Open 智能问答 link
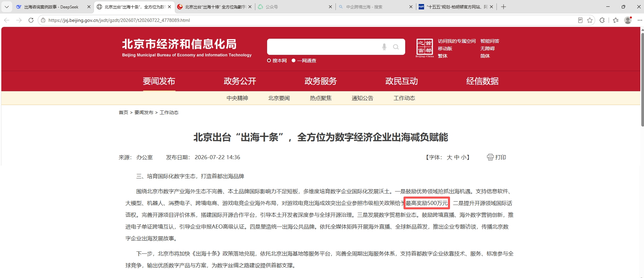The height and width of the screenshot is (278, 644). tap(490, 41)
